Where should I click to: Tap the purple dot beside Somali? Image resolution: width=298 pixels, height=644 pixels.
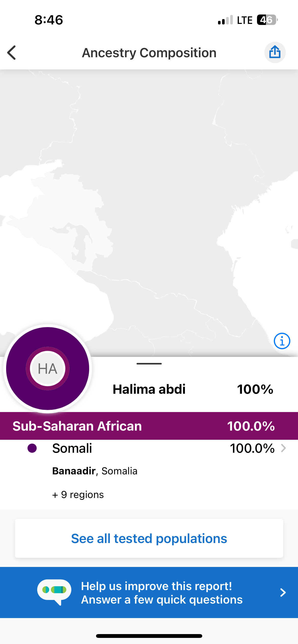32,448
